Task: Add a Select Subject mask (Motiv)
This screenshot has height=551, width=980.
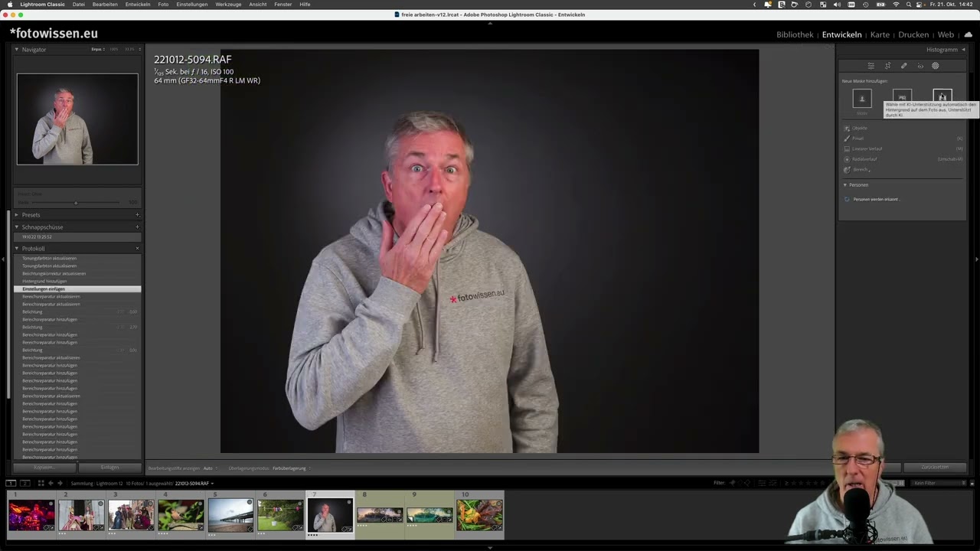Action: (x=862, y=99)
